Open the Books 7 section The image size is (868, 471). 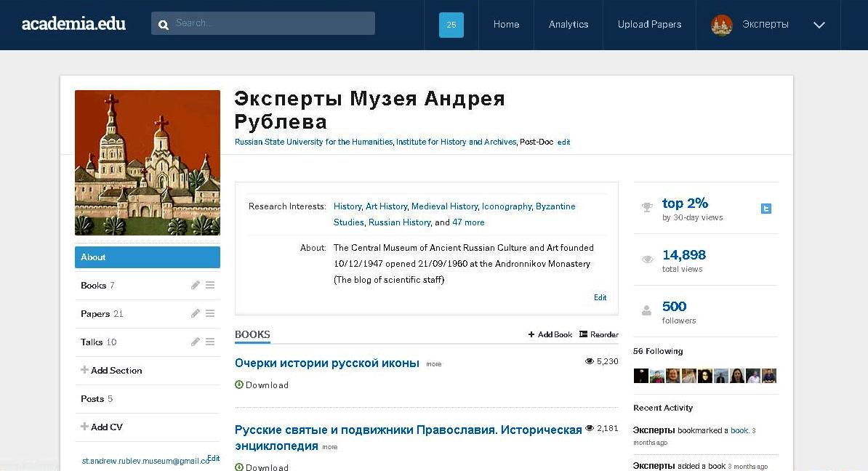(x=97, y=286)
